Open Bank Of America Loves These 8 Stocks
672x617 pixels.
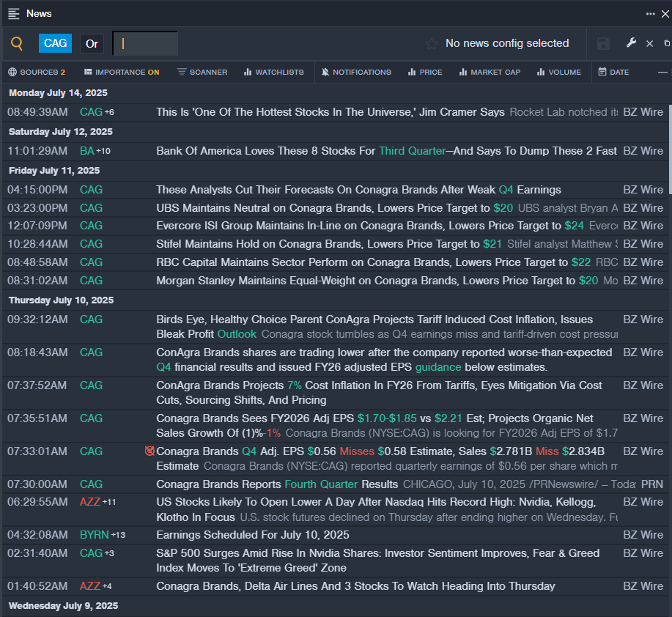pyautogui.click(x=387, y=151)
